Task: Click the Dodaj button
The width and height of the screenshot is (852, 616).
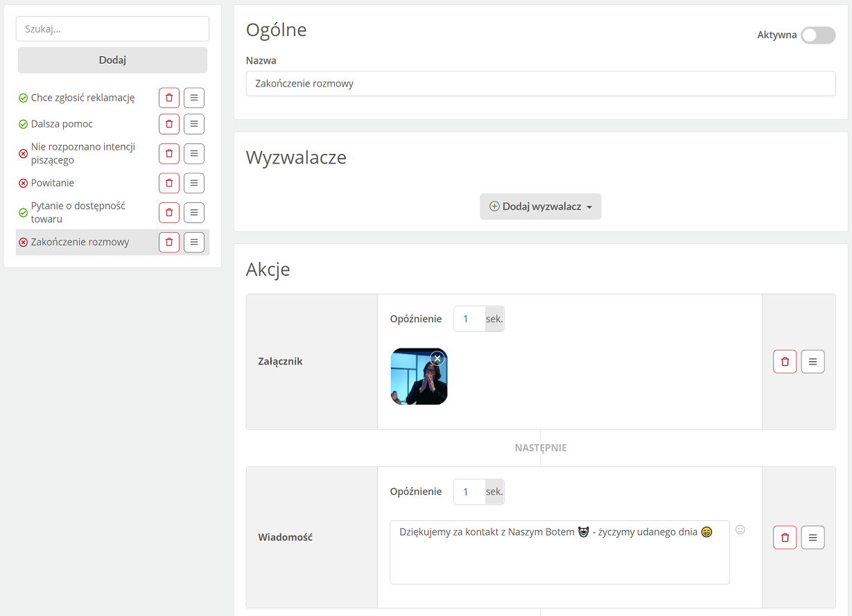Action: point(112,60)
